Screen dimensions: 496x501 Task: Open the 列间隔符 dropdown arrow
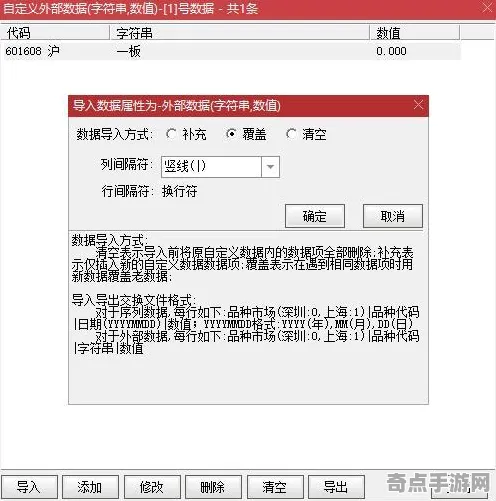pos(270,166)
